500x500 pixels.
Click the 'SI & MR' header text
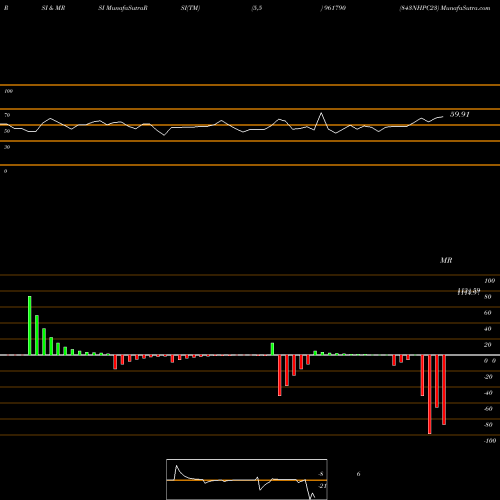click(53, 8)
